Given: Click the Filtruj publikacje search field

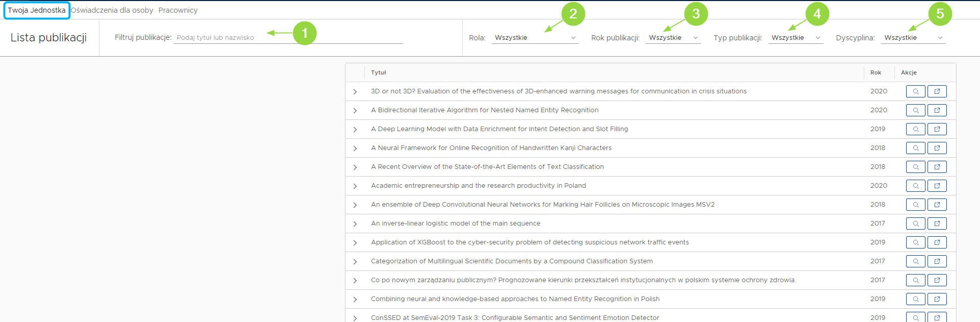Looking at the screenshot, I should click(288, 38).
